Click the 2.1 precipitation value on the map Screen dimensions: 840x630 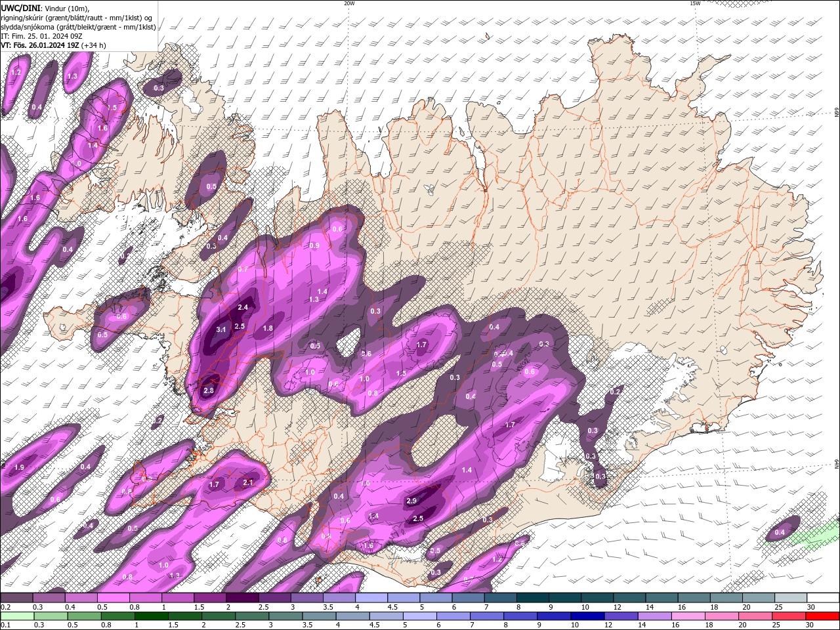(x=248, y=482)
